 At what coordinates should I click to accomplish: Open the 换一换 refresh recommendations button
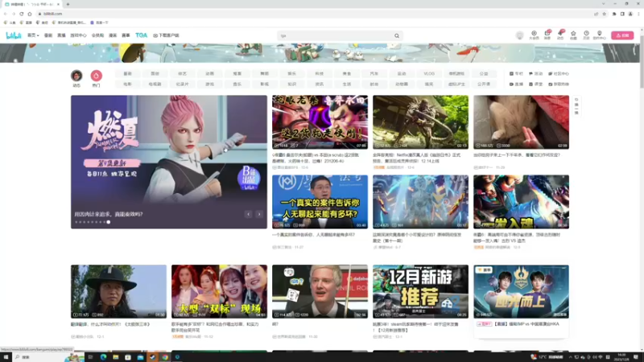576,106
